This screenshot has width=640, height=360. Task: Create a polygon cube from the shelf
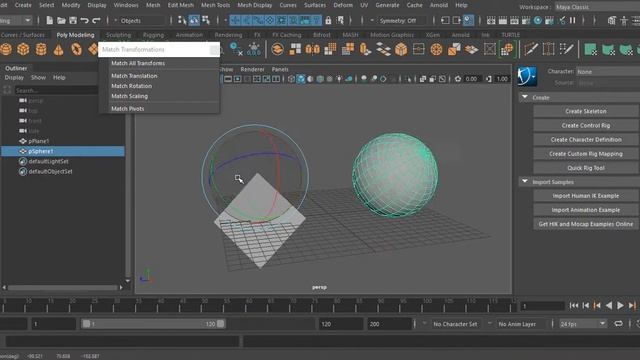pos(23,49)
